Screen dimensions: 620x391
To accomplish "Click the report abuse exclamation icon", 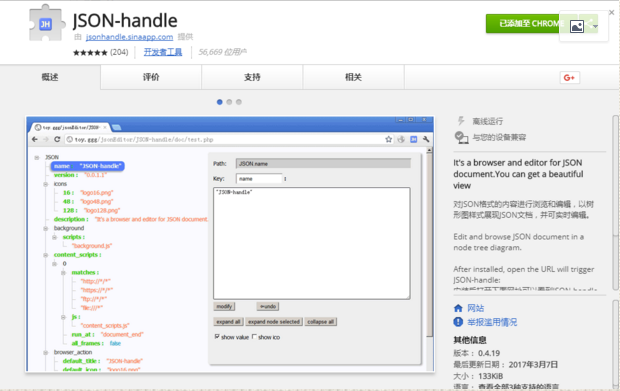I will tap(458, 322).
